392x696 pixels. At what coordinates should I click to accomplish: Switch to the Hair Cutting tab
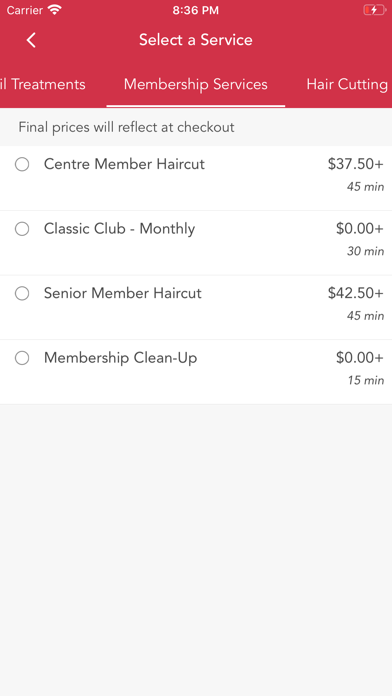tap(347, 84)
